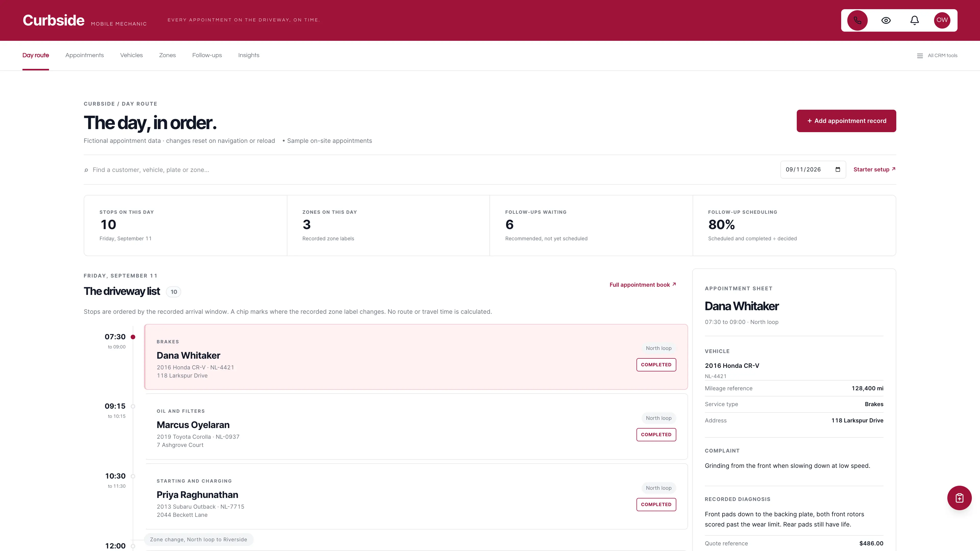980x551 pixels.
Task: Open notifications bell icon
Action: click(915, 20)
